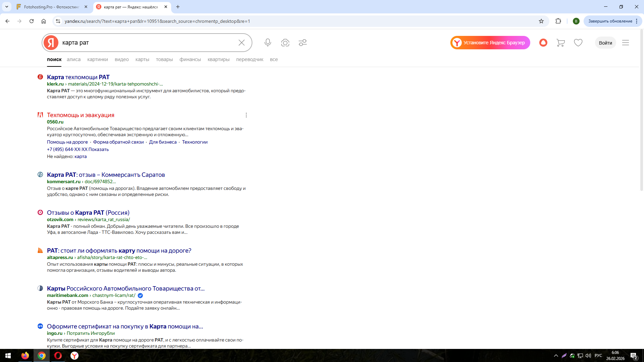
Task: Open 'Отзывы о Карта РАТ (Россия)' result
Action: click(x=88, y=213)
